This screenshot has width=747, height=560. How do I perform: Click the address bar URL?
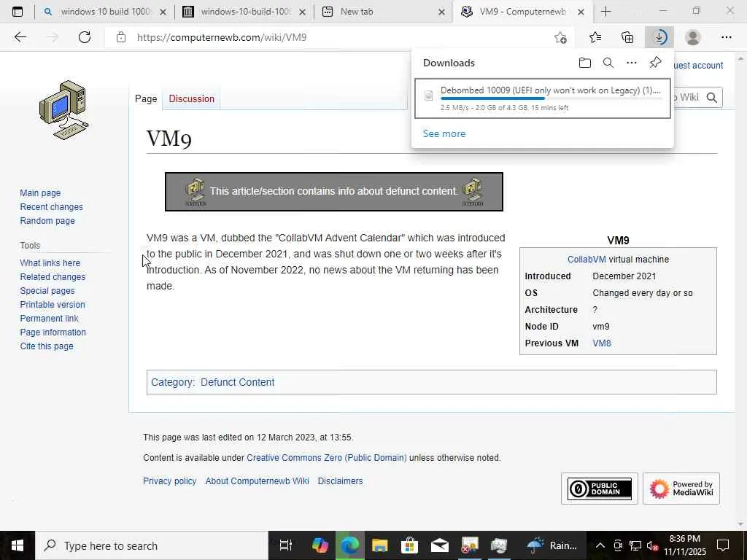pos(222,37)
